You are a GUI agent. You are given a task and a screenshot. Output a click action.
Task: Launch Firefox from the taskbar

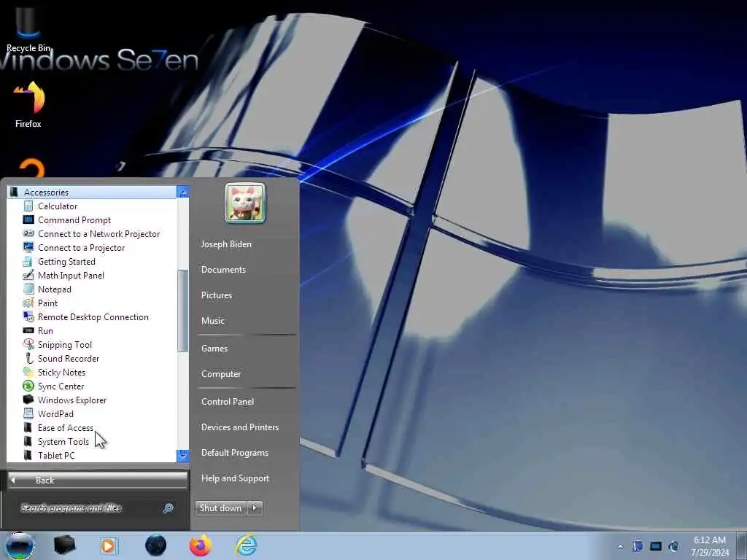pyautogui.click(x=201, y=545)
